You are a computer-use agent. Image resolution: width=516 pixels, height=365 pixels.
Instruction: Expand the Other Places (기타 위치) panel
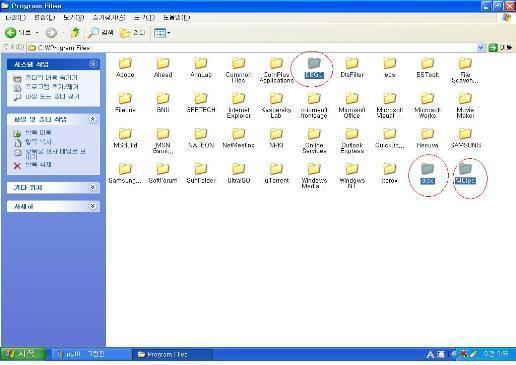tap(93, 187)
